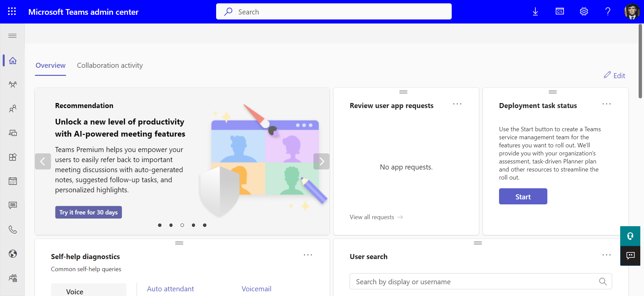Click the teal headset support widget
The width and height of the screenshot is (644, 296).
coord(630,236)
